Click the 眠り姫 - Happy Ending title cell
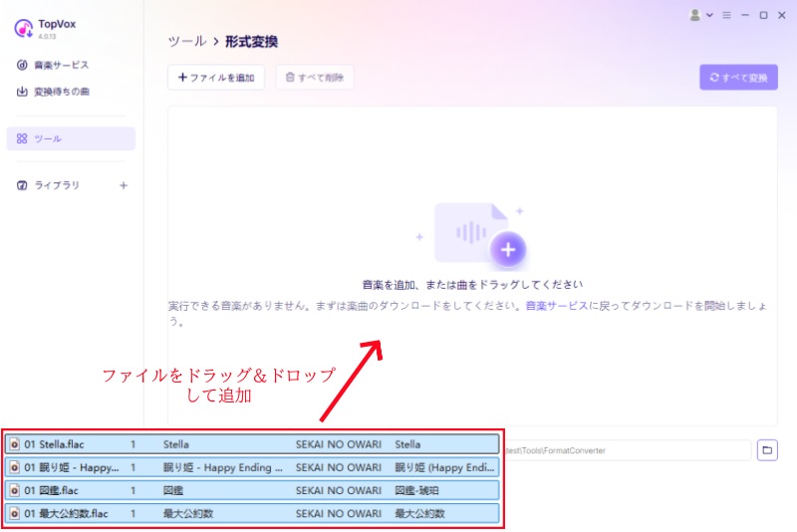Viewport: 797px width, 532px height. tap(222, 467)
